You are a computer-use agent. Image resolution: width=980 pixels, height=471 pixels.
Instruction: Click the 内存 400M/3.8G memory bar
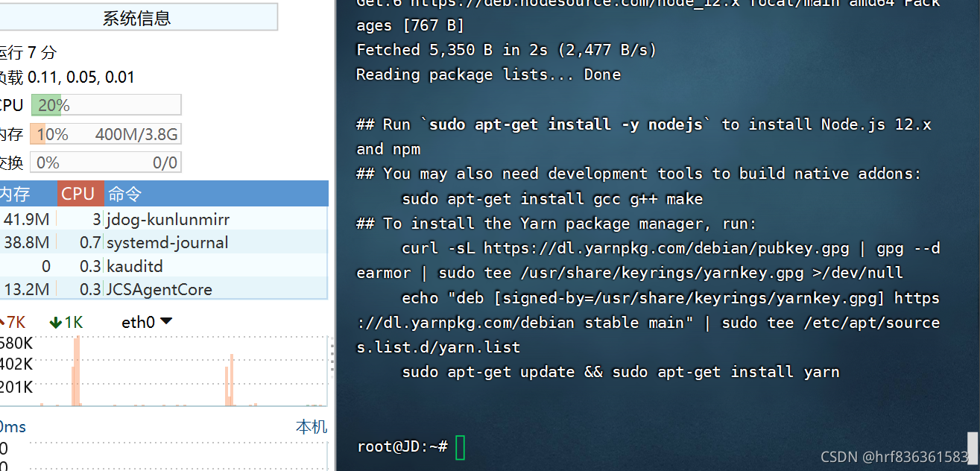(x=106, y=133)
